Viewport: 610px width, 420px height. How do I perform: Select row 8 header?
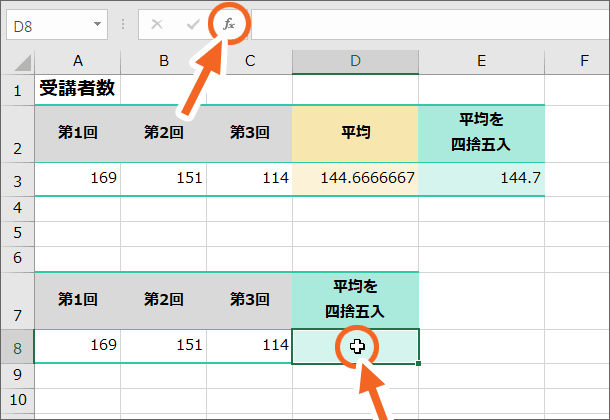[17, 346]
